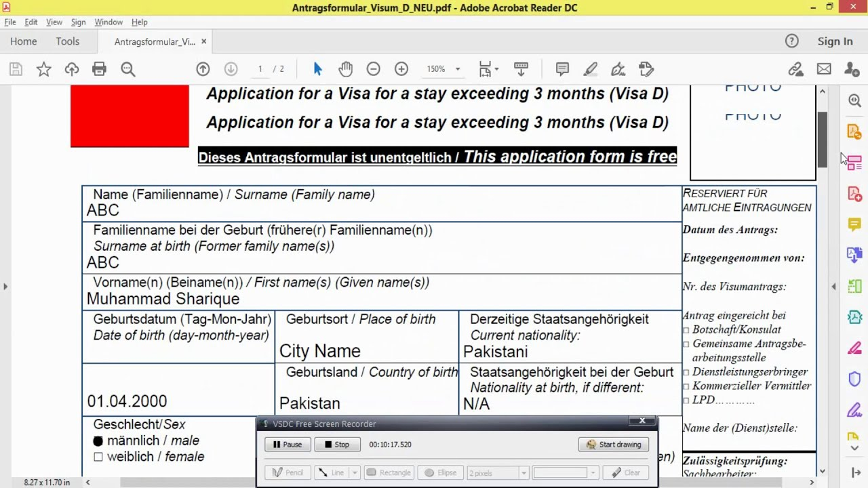This screenshot has height=488, width=868.
Task: Open the pink Redact tool in the right pane
Action: coord(854,348)
